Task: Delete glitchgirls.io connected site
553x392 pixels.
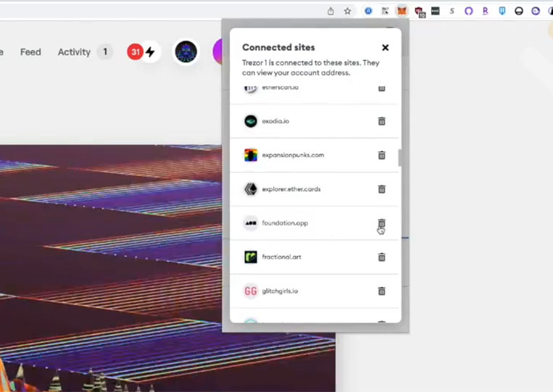Action: pos(382,291)
